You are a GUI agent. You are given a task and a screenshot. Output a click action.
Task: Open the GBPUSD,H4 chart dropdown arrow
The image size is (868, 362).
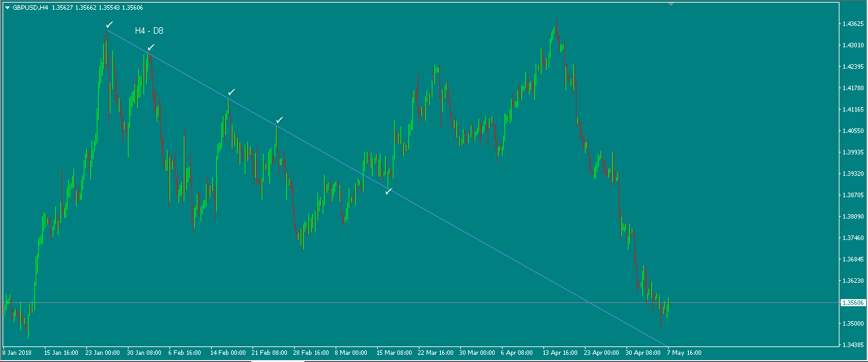(7, 8)
